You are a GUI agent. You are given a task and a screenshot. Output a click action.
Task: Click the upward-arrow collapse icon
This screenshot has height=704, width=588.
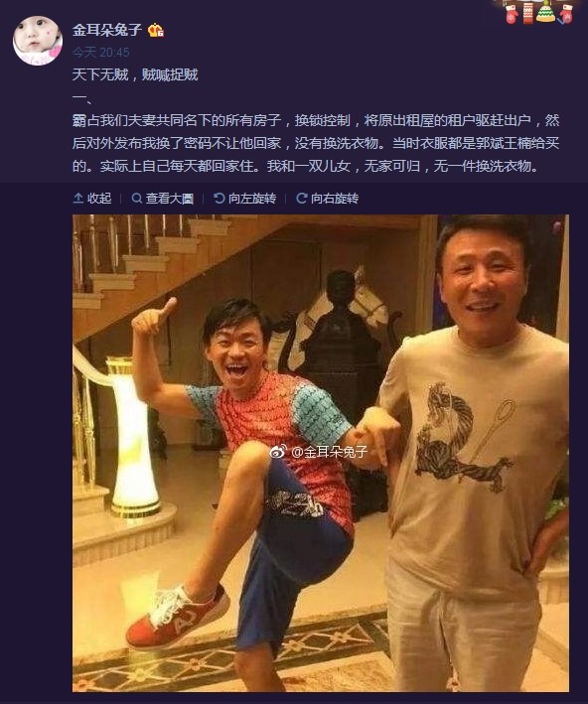pos(78,198)
